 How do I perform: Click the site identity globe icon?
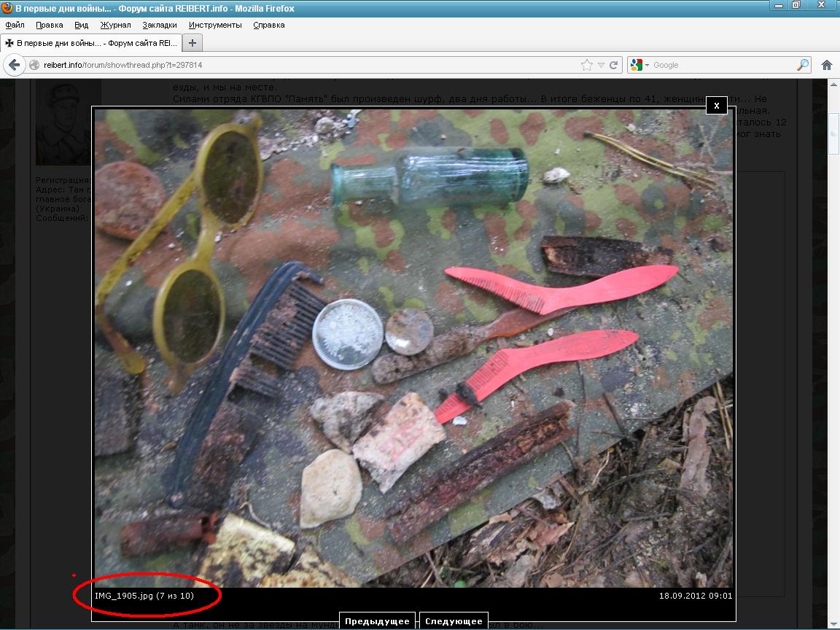(34, 65)
